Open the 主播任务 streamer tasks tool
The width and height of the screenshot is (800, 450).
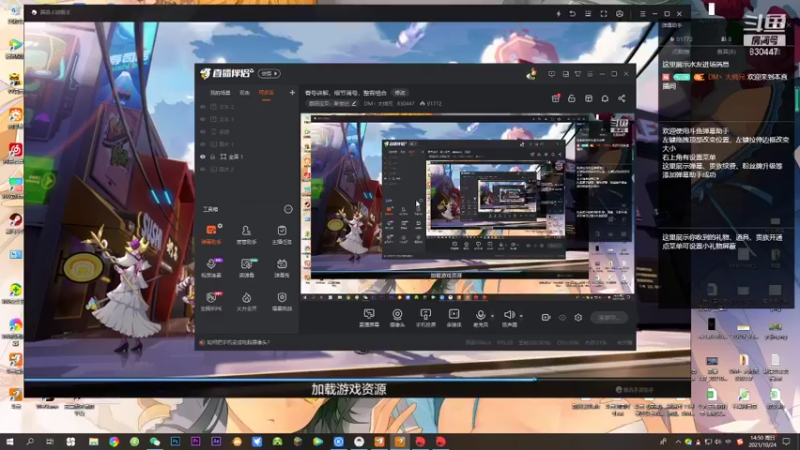(x=282, y=234)
